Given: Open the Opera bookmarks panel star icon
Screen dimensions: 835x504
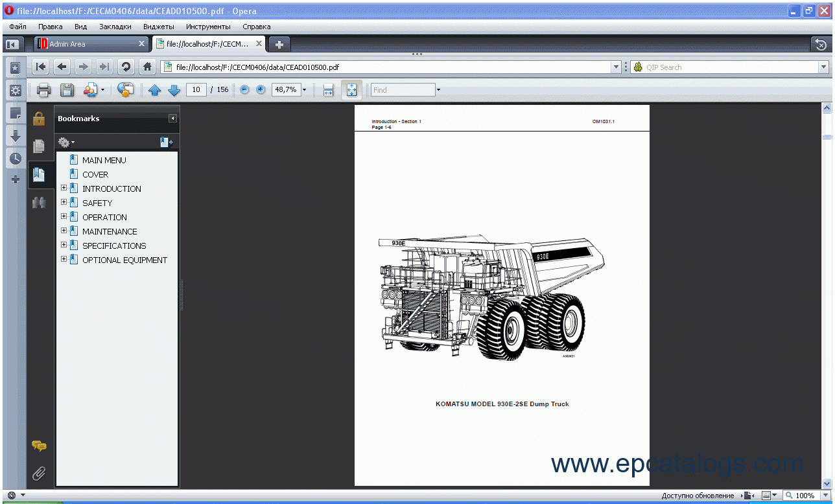Looking at the screenshot, I should click(x=16, y=68).
